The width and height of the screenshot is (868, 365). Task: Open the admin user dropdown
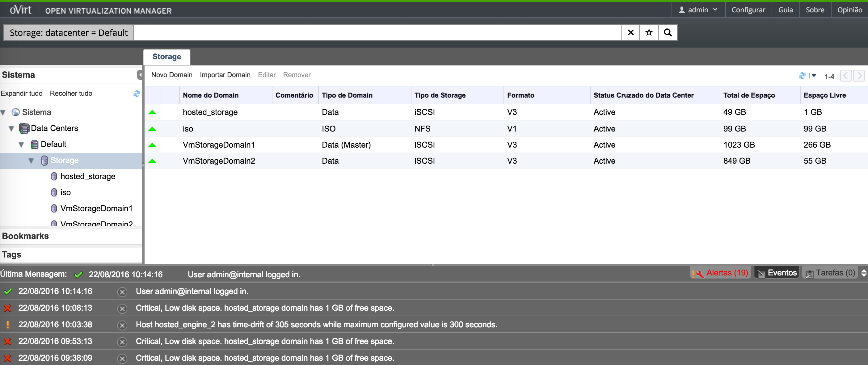click(x=698, y=10)
